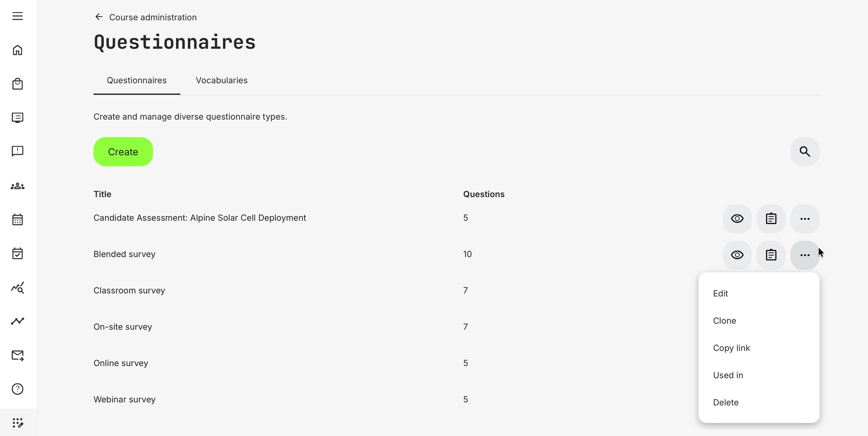Preview the Candidate Assessment questionnaire
The width and height of the screenshot is (868, 436).
point(737,219)
